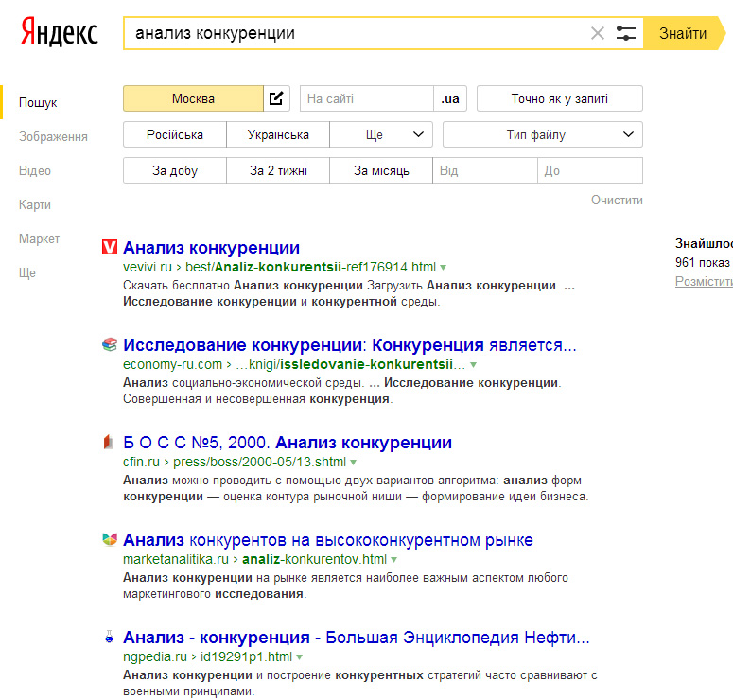Screen dimensions: 733x700
Task: Focus the Від date field
Action: click(x=485, y=170)
